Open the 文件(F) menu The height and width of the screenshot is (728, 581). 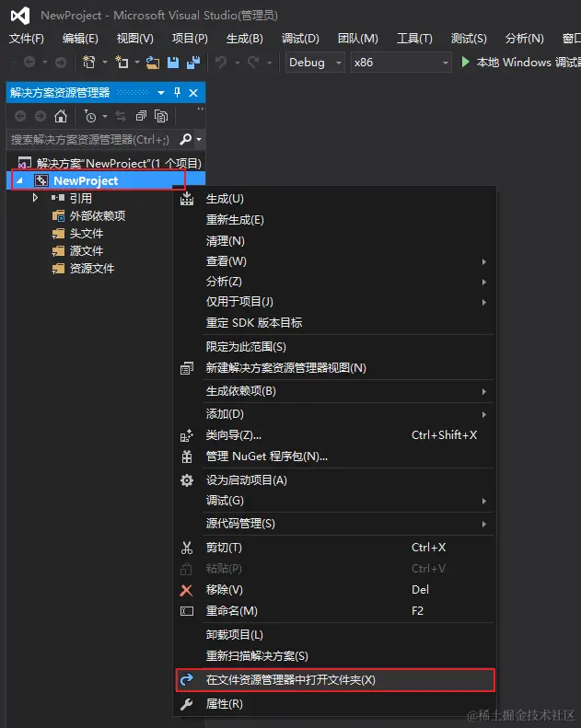click(x=27, y=38)
